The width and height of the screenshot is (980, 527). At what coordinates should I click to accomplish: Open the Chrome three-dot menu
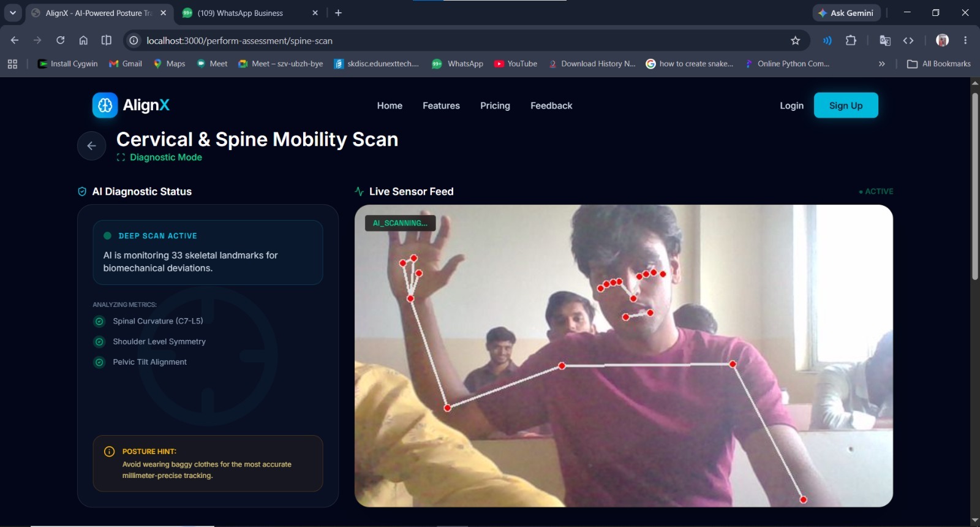(x=965, y=40)
